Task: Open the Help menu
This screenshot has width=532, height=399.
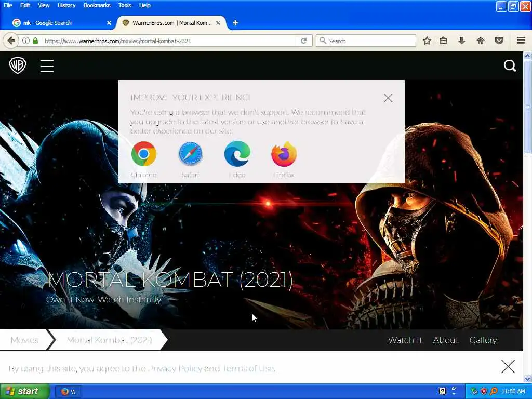Action: (x=144, y=5)
